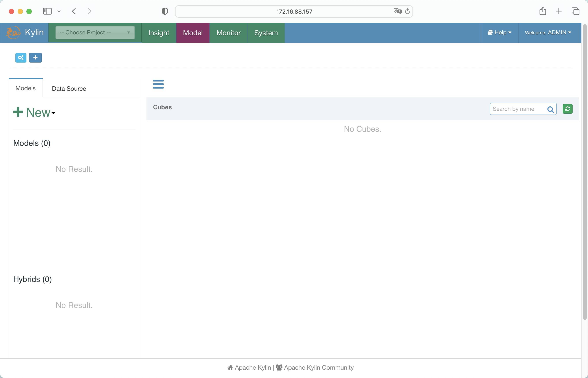Open the Apache Kylin Community link

tap(318, 367)
